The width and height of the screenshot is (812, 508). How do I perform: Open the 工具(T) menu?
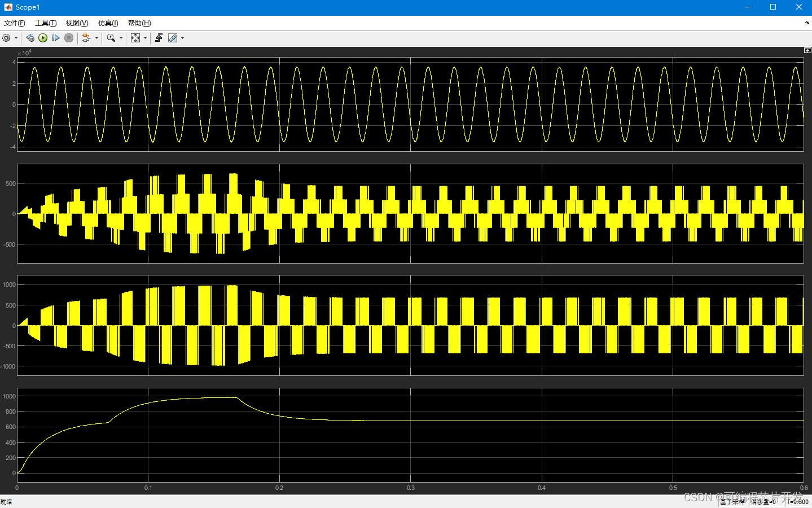[x=46, y=23]
